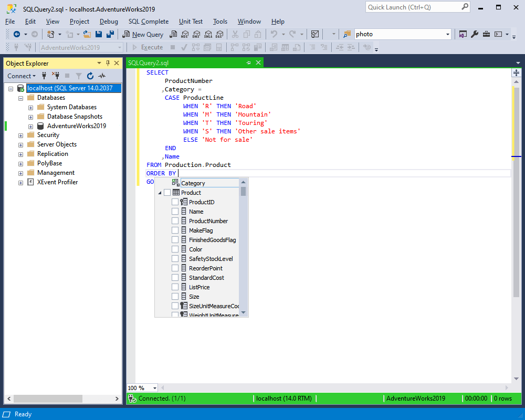Check the Color column checkbox
The width and height of the screenshot is (525, 420).
tap(175, 249)
